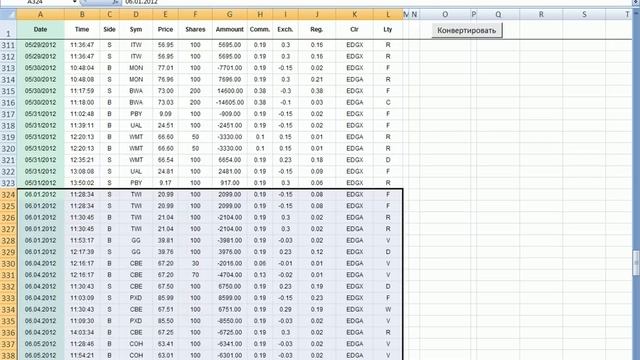Select column R header

click(x=541, y=15)
